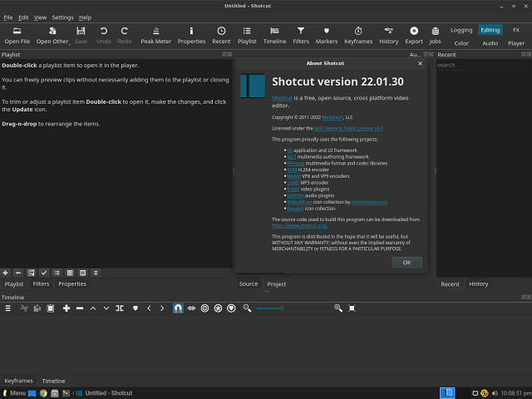Open the Meltytech link

[x=332, y=117]
